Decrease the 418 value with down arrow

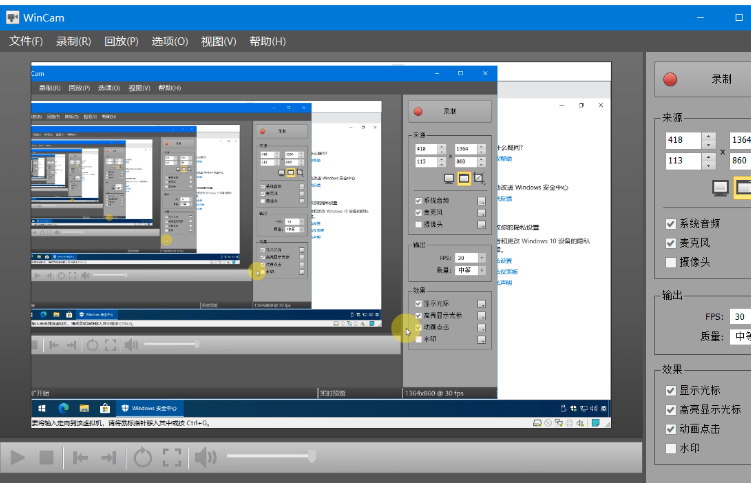[x=708, y=144]
